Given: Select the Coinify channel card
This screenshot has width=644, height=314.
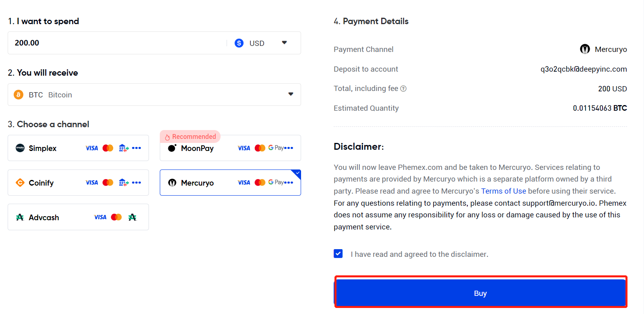Looking at the screenshot, I should pyautogui.click(x=78, y=182).
